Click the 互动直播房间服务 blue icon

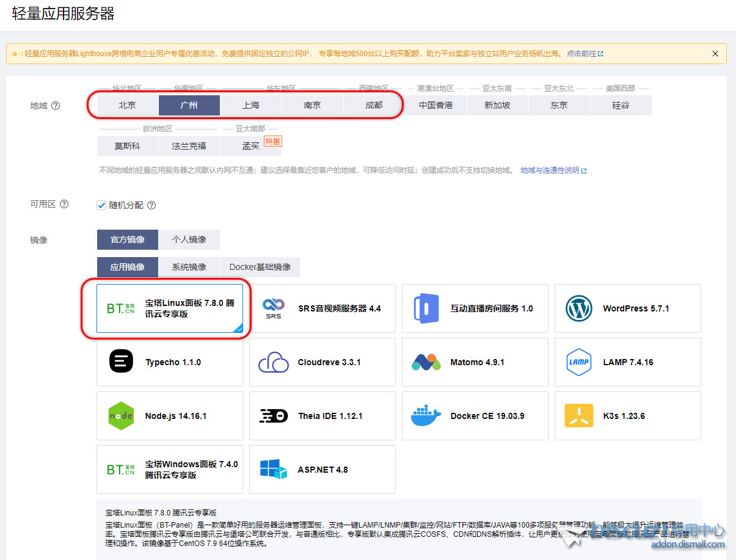tap(426, 308)
